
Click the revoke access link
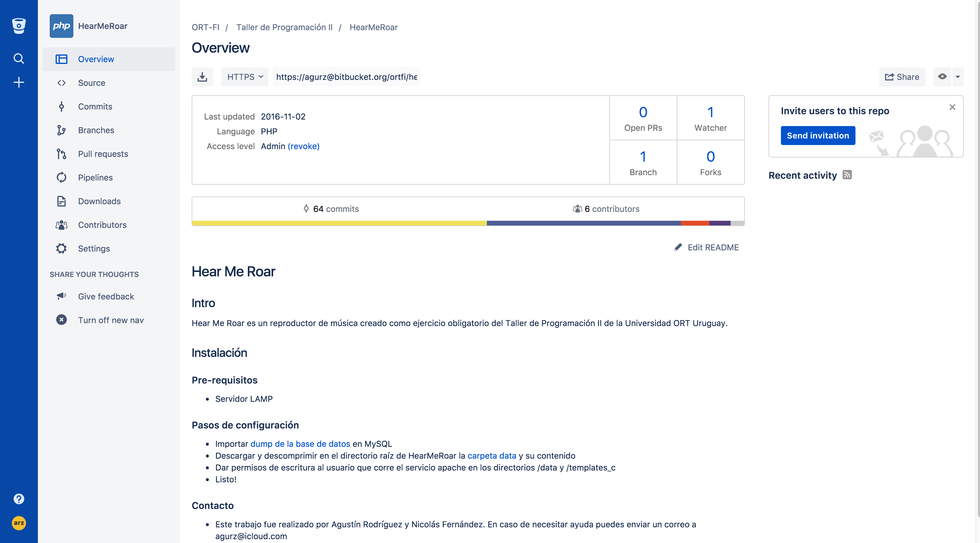[303, 146]
